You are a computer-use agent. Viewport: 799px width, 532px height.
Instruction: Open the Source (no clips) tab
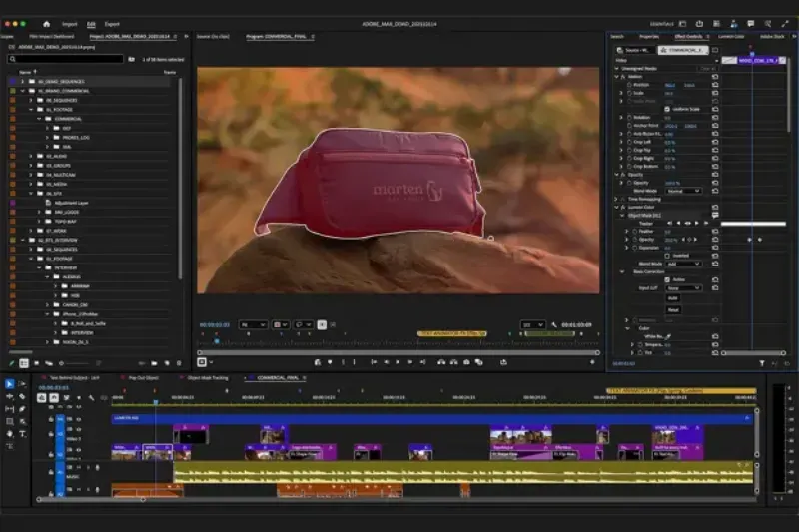click(x=213, y=37)
